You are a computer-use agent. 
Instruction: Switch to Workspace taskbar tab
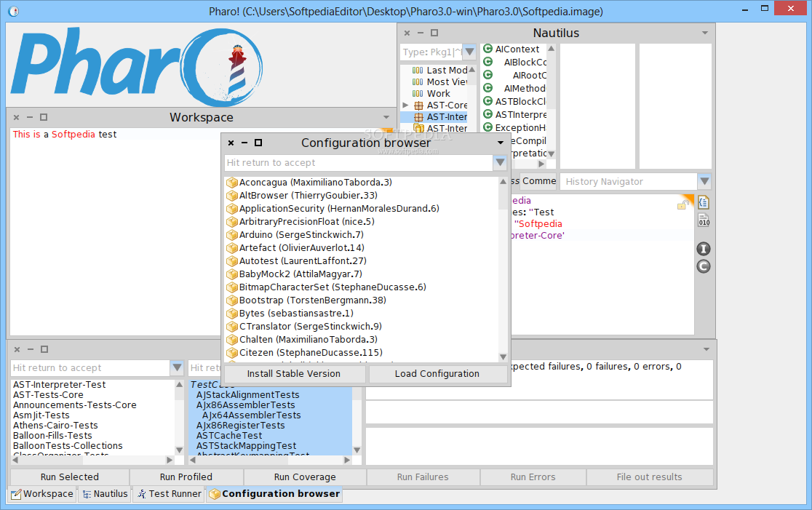tap(43, 494)
